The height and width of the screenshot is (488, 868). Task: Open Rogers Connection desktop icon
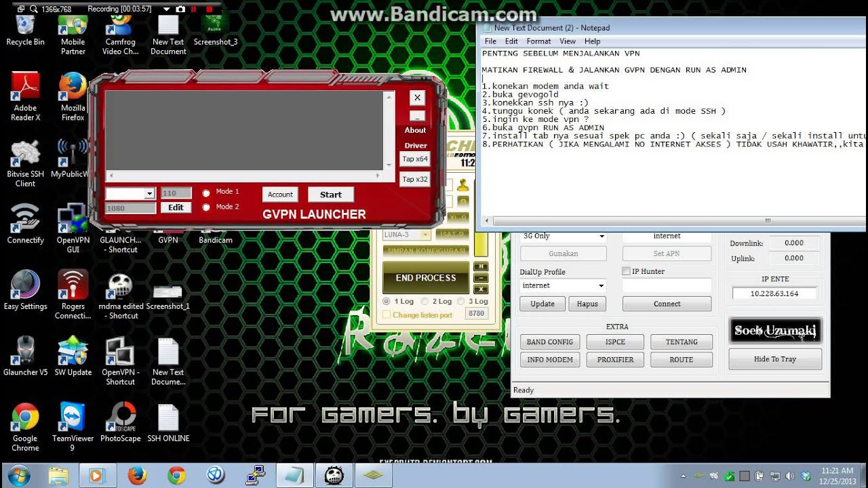point(73,295)
